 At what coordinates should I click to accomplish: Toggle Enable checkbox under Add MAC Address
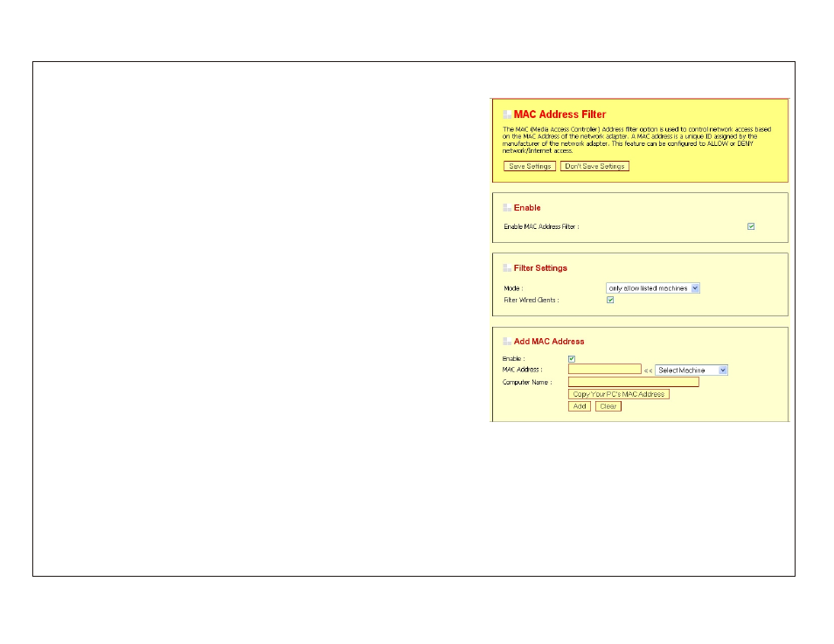tap(571, 359)
